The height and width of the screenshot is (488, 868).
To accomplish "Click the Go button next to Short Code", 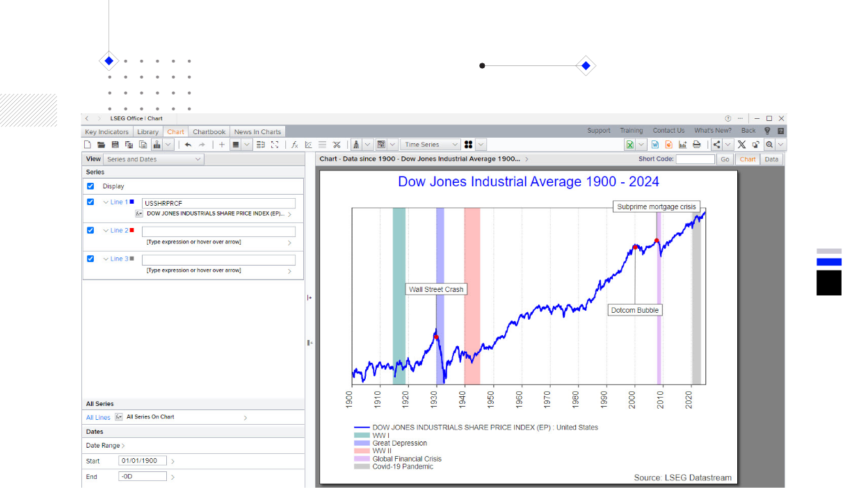I will [x=725, y=159].
